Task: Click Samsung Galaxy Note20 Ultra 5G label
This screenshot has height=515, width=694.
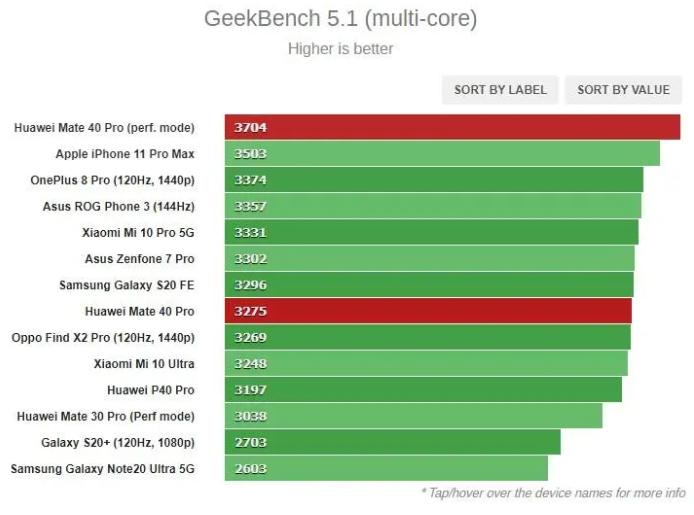Action: click(x=102, y=468)
